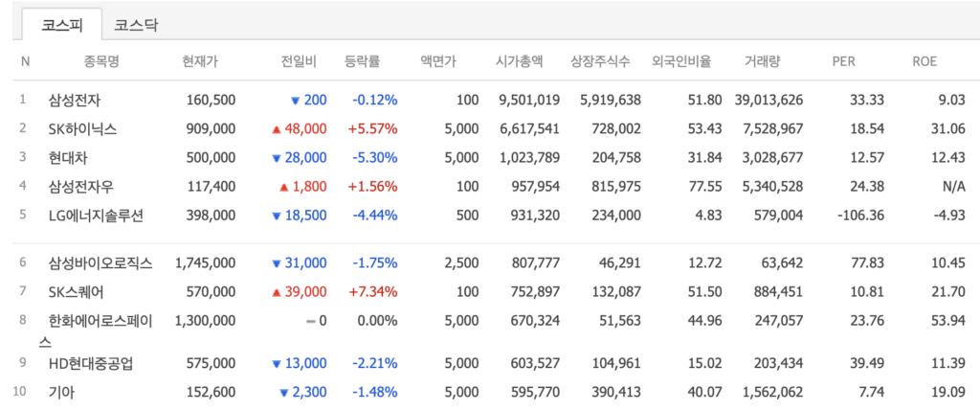This screenshot has height=410, width=980.
Task: Click the 상장주식수 column header
Action: click(x=600, y=61)
